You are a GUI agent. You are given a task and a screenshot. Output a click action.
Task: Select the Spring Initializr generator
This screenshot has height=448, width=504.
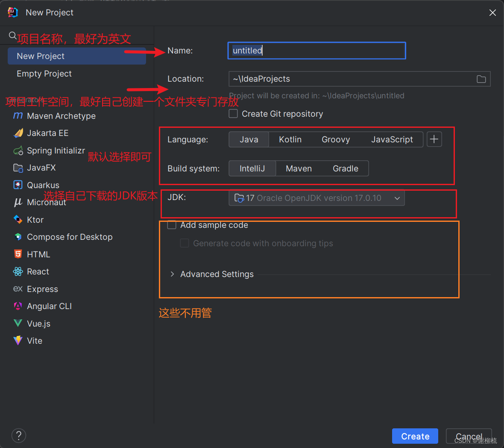tap(55, 150)
